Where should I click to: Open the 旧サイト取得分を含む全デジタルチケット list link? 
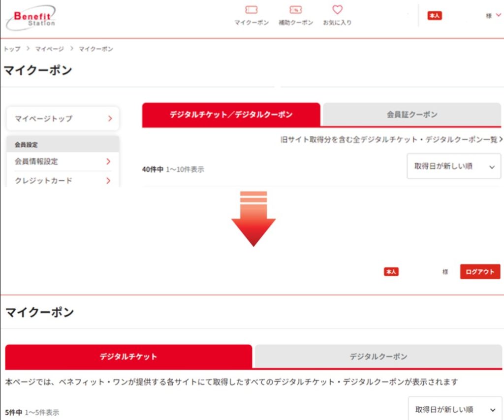391,140
